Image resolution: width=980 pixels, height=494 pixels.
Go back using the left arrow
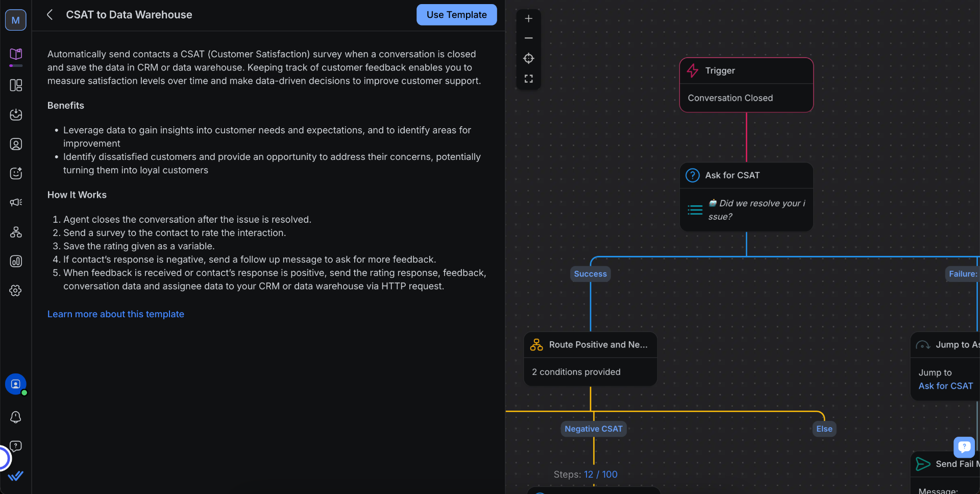click(x=50, y=15)
